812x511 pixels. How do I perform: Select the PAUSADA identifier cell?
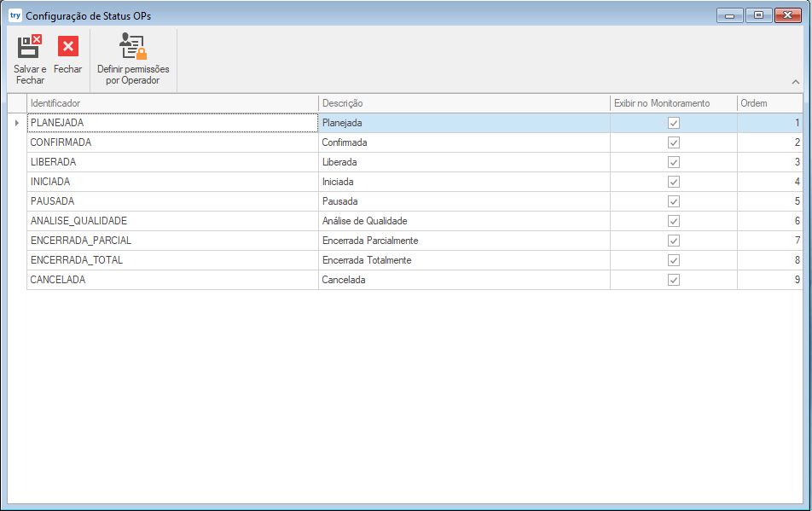point(172,201)
